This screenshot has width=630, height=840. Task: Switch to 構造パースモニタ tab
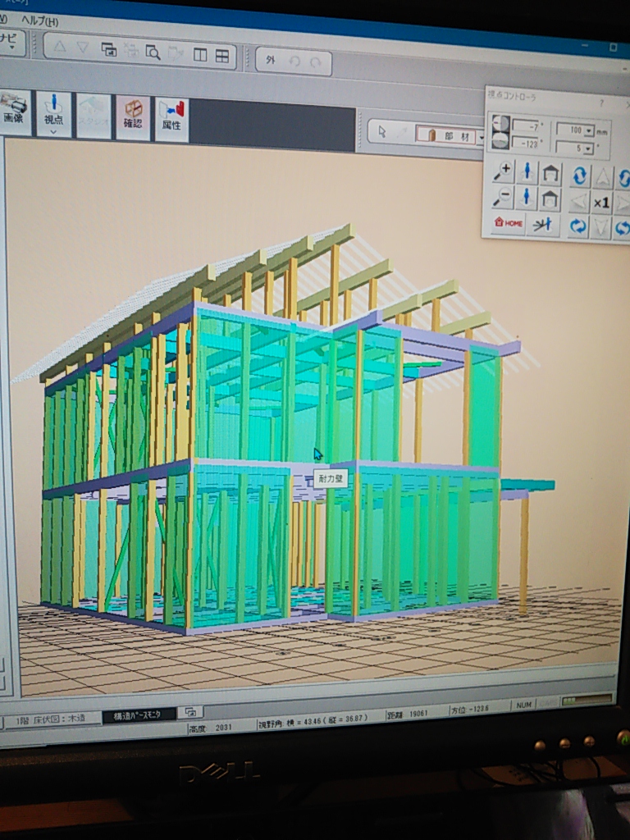coord(139,715)
